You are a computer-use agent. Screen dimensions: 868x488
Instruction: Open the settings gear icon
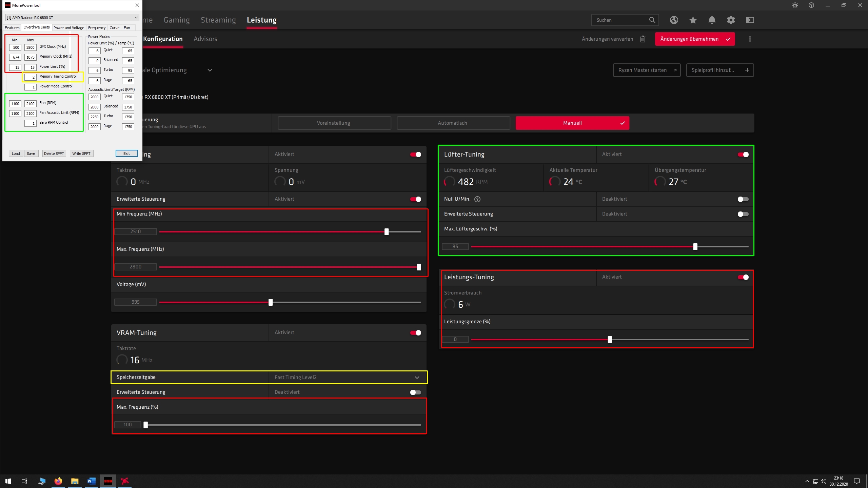point(731,20)
